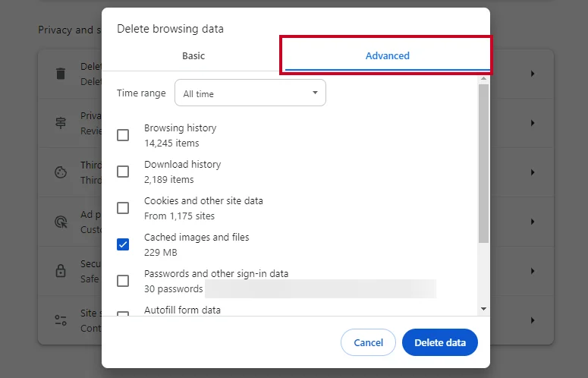Viewport: 588px width, 378px height.
Task: Expand the Security row arrow
Action: tap(533, 271)
